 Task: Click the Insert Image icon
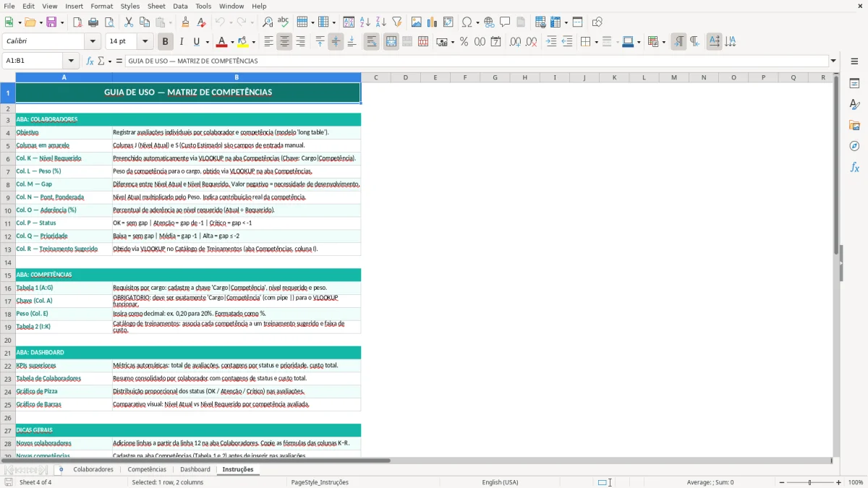point(417,22)
